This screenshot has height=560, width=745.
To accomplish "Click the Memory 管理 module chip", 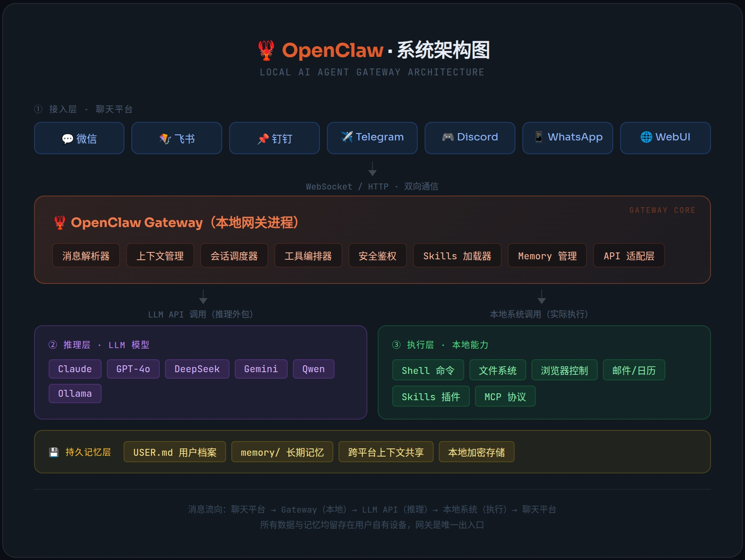I will [547, 255].
